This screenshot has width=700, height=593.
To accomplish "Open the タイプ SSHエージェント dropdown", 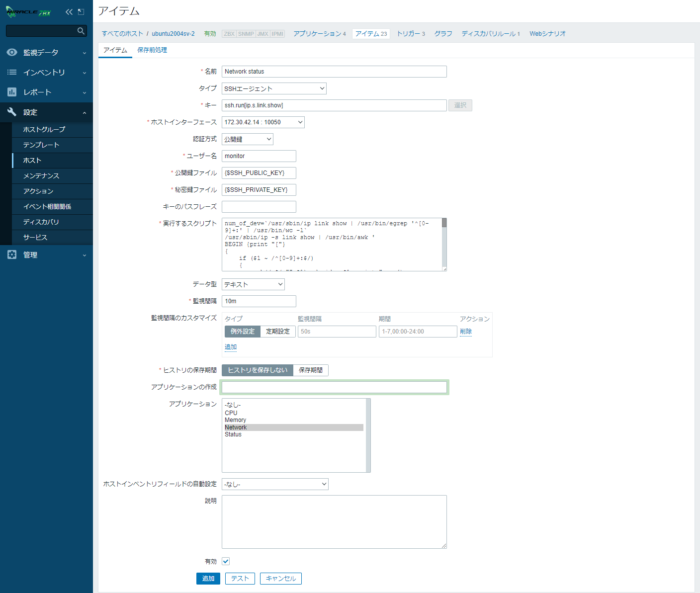I will [x=274, y=88].
